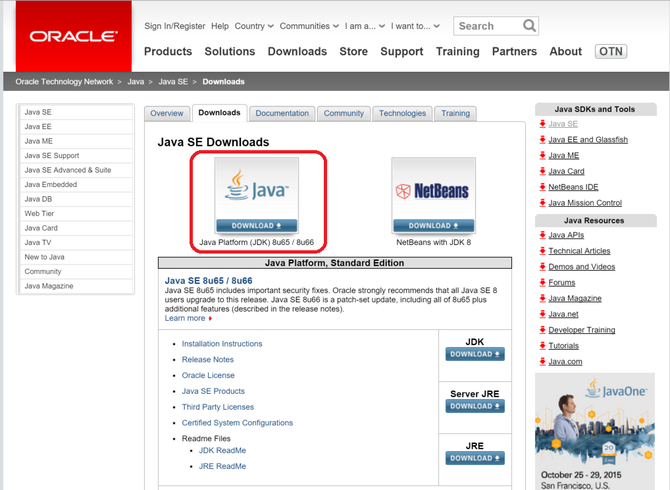
Task: Click red arrow icon beside Java APIs
Action: tap(542, 235)
